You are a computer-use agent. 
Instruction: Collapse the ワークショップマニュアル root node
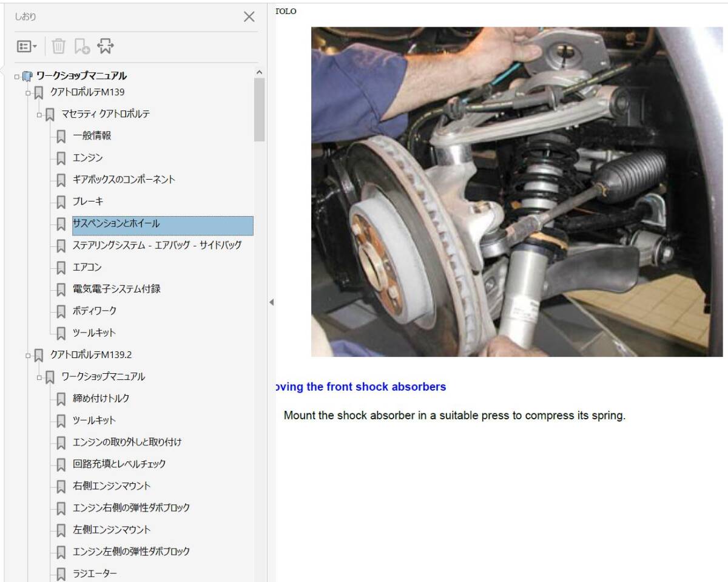(17, 76)
